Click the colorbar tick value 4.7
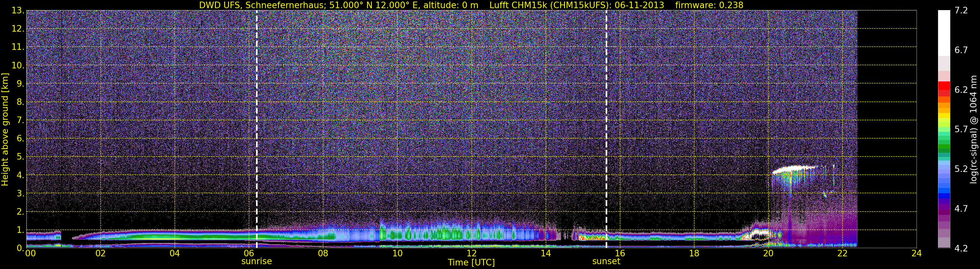Viewport: 980px width, 269px height. pos(961,208)
